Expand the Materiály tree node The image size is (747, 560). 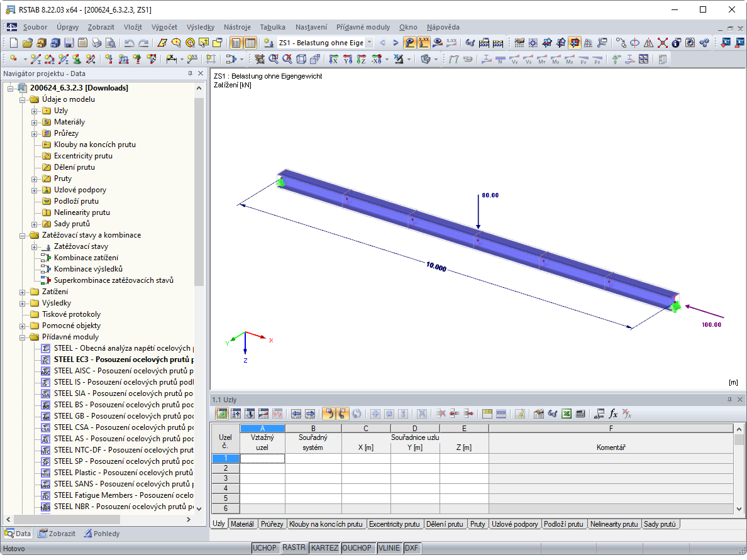click(35, 123)
